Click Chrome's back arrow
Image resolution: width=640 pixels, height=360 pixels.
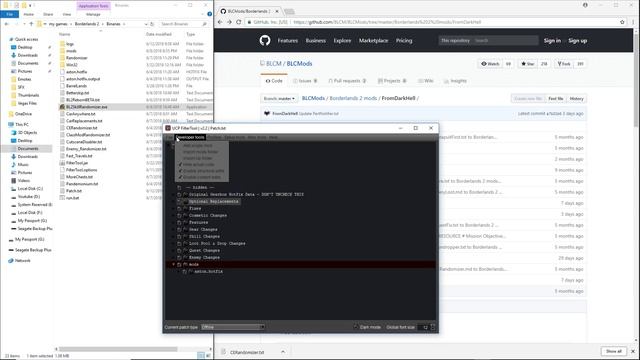pos(220,22)
